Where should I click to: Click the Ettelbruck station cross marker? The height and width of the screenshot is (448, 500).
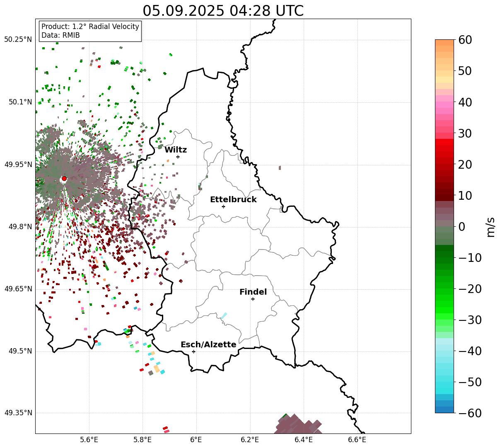223,206
